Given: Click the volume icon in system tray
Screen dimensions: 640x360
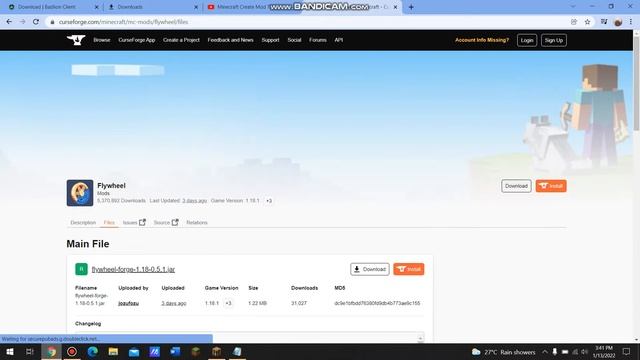Looking at the screenshot, I should (x=584, y=352).
